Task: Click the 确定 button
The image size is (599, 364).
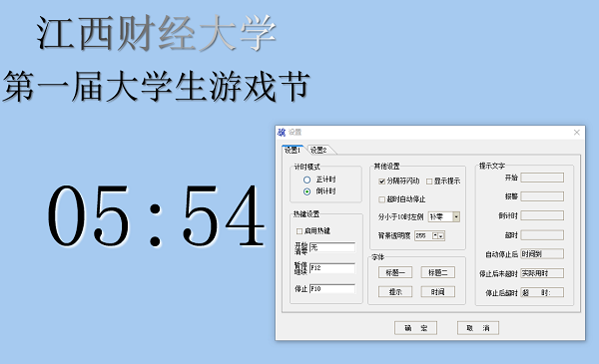Action: (415, 328)
